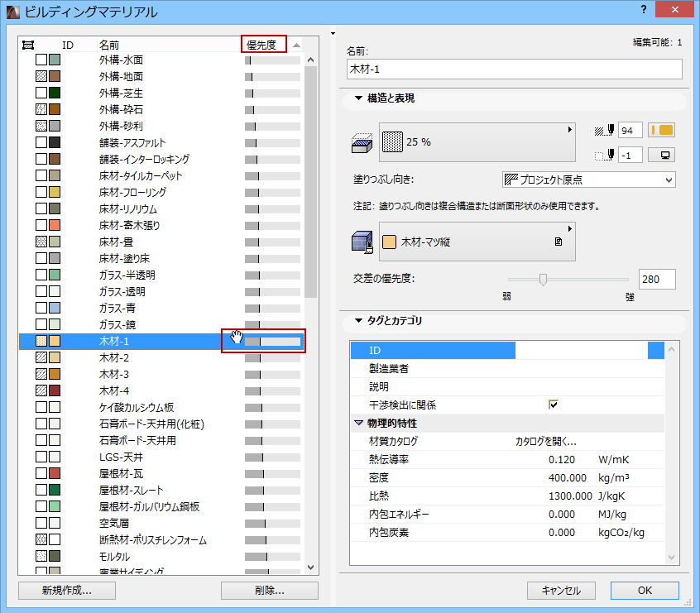Click the fill icon of 床材-畳 row
The height and width of the screenshot is (613, 700).
[41, 242]
